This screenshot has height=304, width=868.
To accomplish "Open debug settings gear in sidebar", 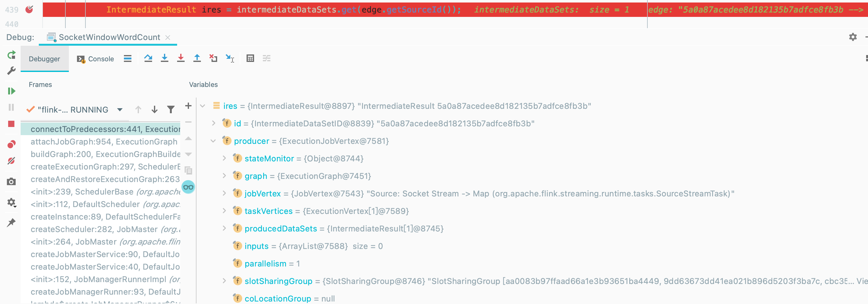I will pyautogui.click(x=12, y=202).
